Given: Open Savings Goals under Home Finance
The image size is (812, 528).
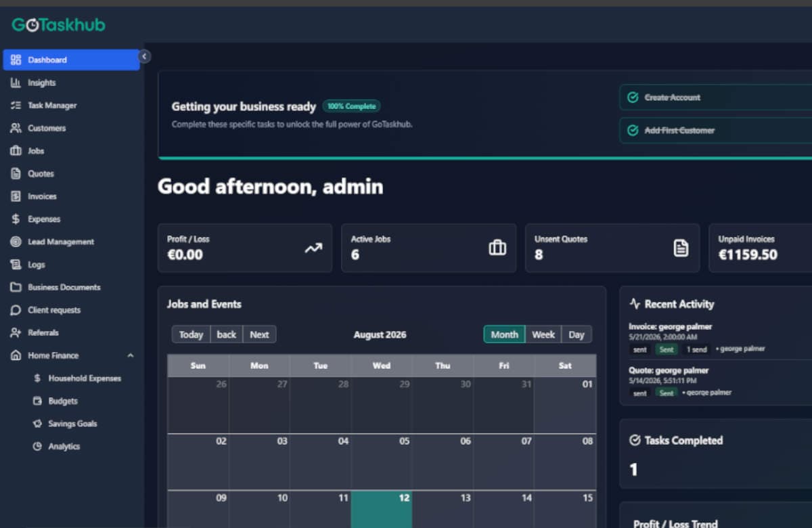Looking at the screenshot, I should tap(72, 424).
